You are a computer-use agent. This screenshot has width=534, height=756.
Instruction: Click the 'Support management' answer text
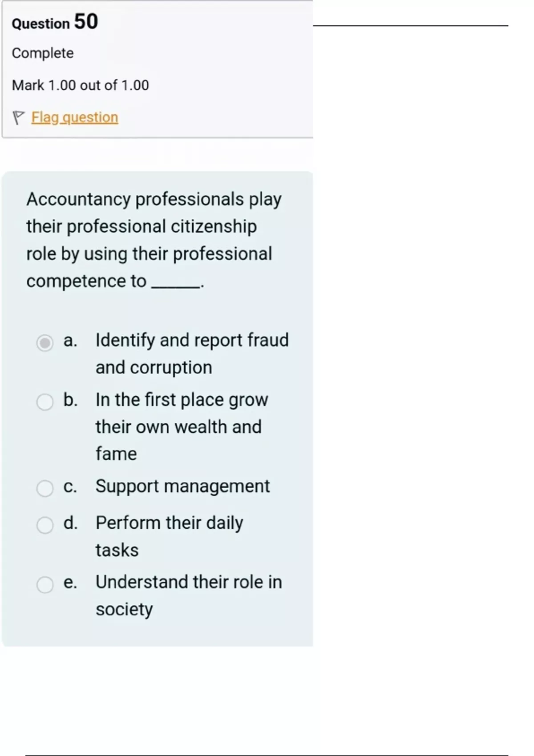182,486
